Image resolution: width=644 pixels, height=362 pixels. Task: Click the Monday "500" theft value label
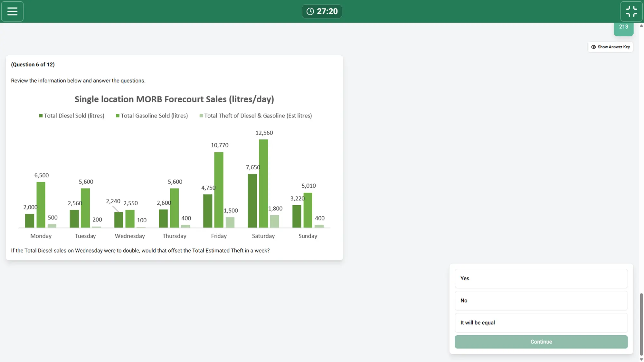tap(53, 218)
